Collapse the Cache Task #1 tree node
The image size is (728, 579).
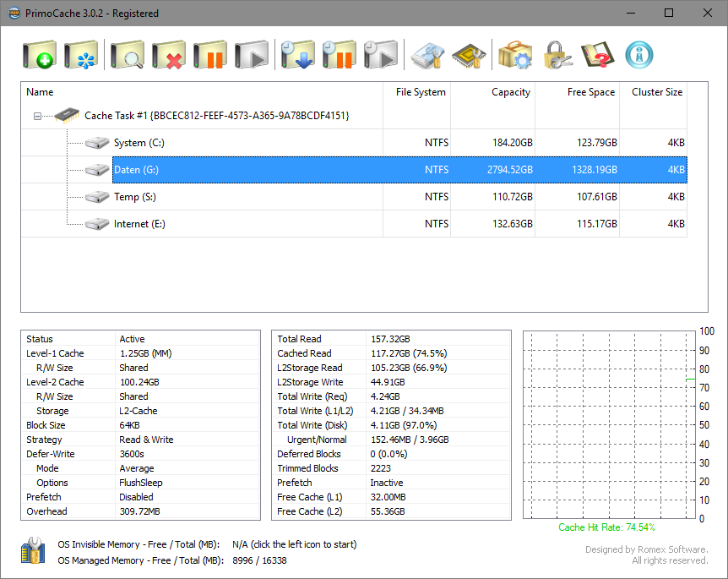point(37,116)
